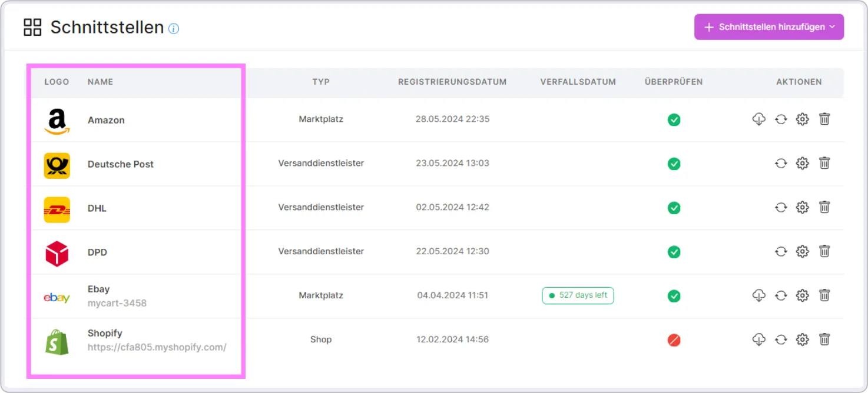This screenshot has width=868, height=393.
Task: Click the Überprüfen column header
Action: pyautogui.click(x=674, y=82)
